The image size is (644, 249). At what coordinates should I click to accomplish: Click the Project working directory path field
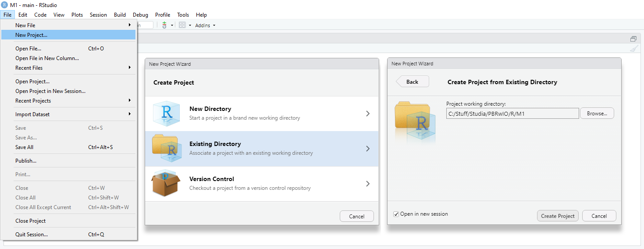point(512,113)
